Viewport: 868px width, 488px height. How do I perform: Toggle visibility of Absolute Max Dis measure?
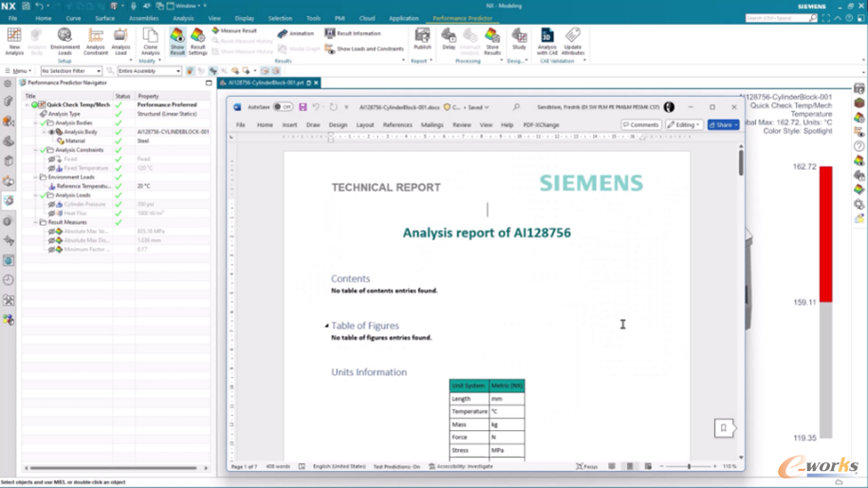click(51, 240)
